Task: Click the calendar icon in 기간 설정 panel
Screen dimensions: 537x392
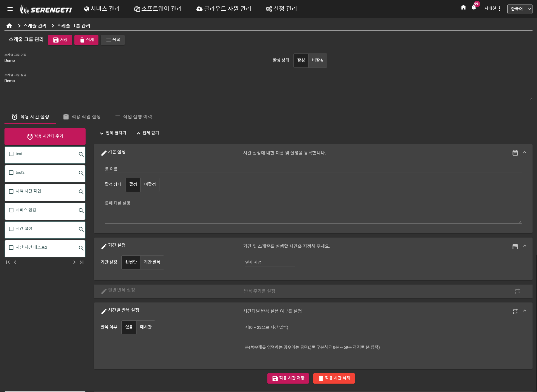Action: (515, 247)
